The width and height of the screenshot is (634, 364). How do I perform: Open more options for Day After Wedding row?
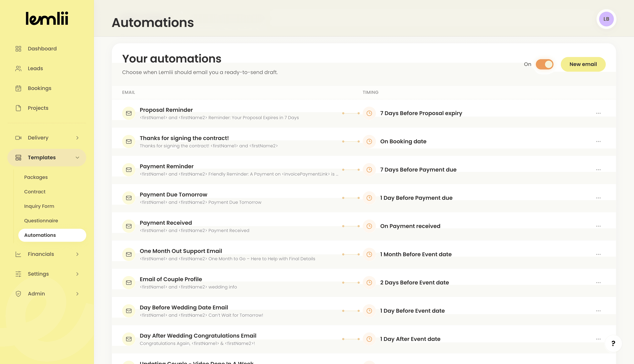pos(598,339)
